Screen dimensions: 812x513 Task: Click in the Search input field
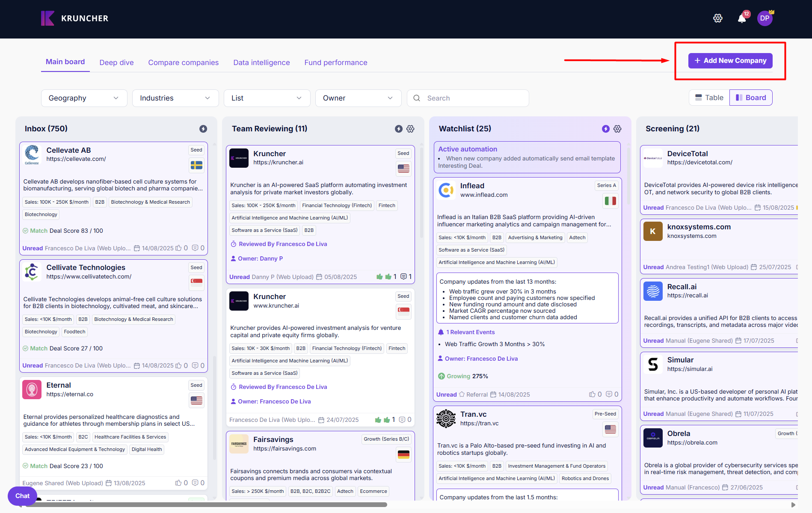point(468,98)
